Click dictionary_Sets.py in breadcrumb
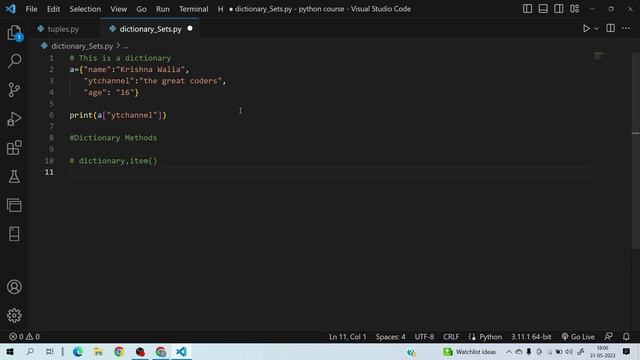Viewport: 640px width, 360px height. coord(82,46)
